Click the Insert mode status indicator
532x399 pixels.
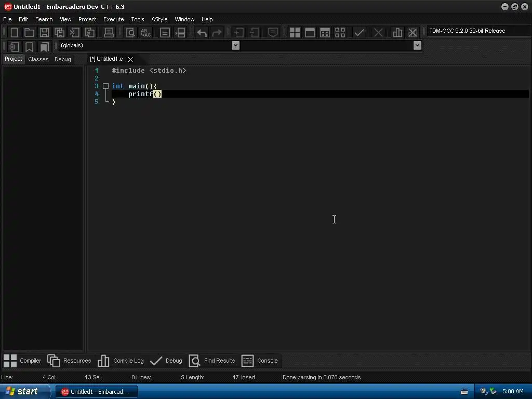click(248, 377)
